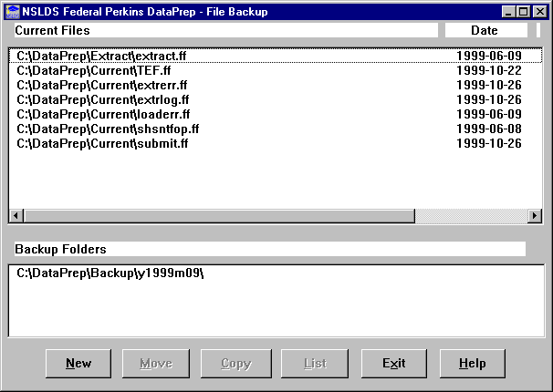This screenshot has width=553, height=392.
Task: Click the horizontal scrollbar thumb in file list
Action: coord(219,215)
